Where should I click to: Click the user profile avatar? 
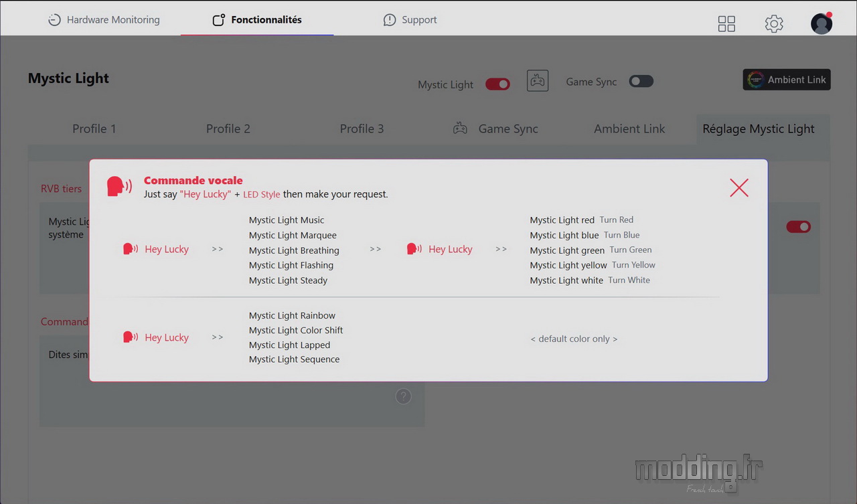coord(822,23)
